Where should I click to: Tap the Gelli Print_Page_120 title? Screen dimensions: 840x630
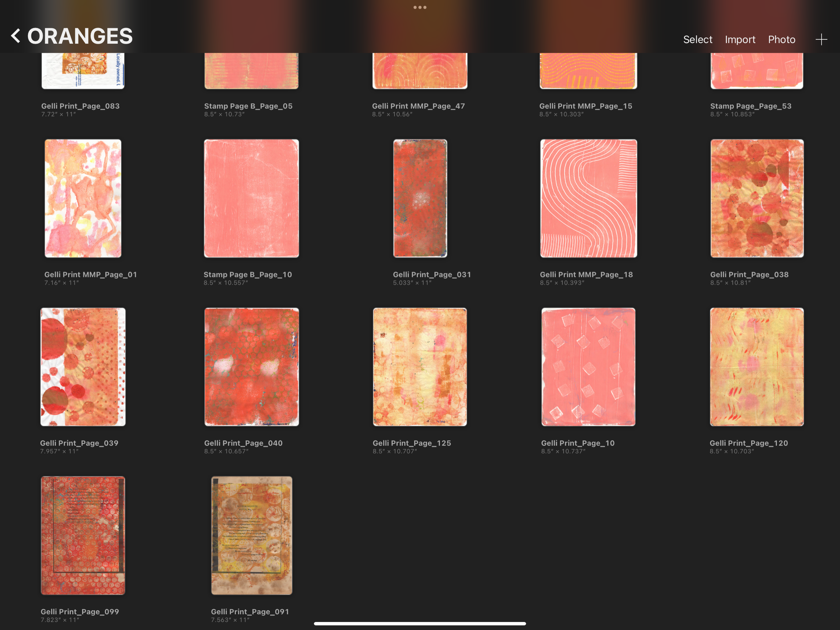pyautogui.click(x=749, y=443)
